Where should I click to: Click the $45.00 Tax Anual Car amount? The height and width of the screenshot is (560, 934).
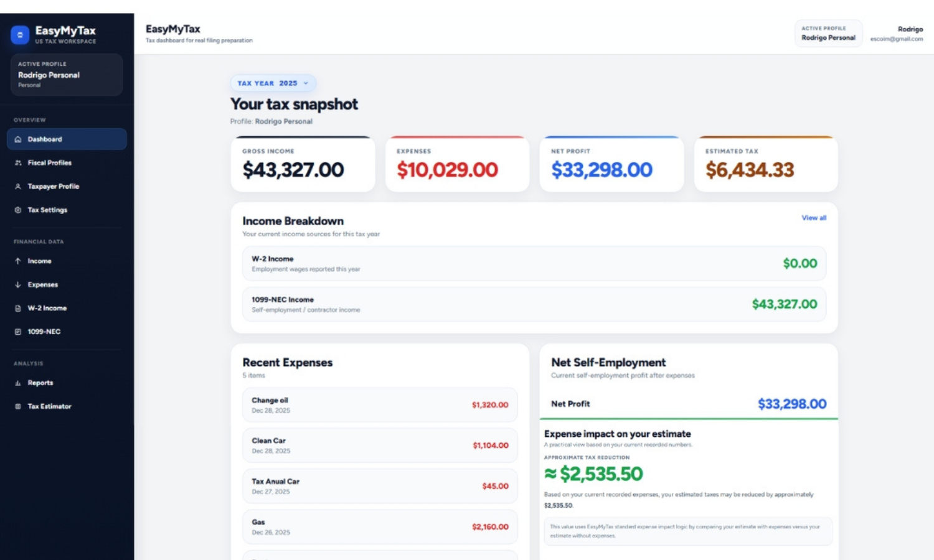click(x=496, y=487)
